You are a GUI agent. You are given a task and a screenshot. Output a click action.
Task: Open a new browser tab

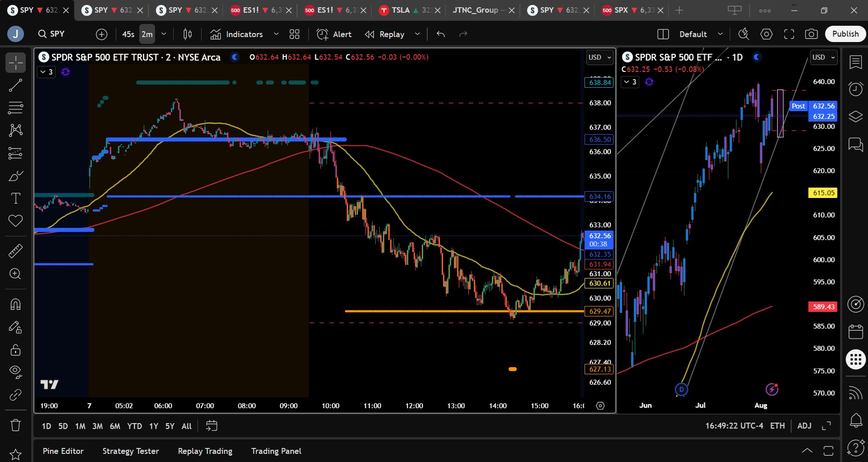point(679,10)
